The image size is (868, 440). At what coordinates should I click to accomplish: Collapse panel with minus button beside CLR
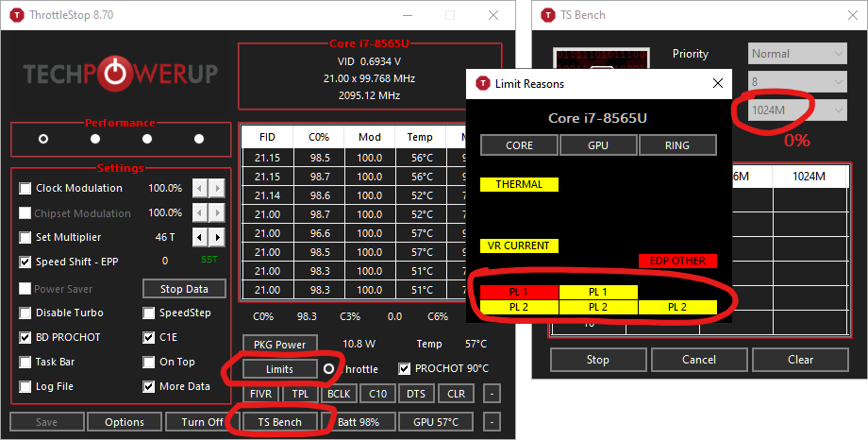492,394
